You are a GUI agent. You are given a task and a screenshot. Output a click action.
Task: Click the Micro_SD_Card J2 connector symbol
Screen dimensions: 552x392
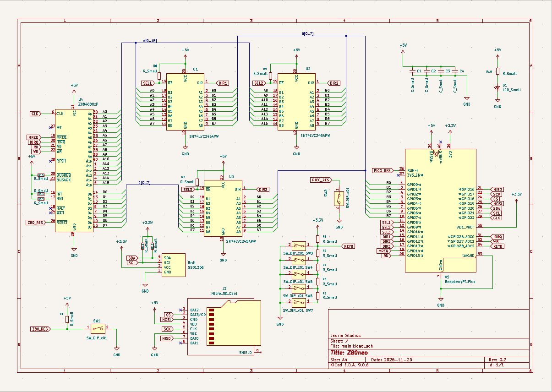coord(224,328)
